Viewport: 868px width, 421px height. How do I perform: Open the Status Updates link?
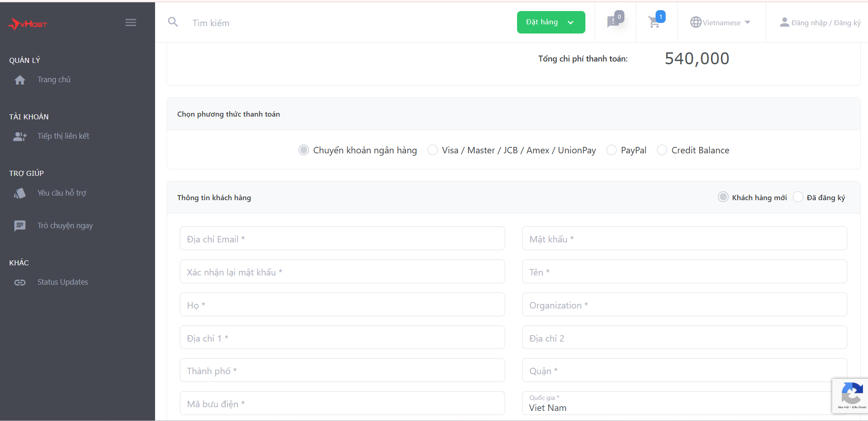pyautogui.click(x=62, y=282)
